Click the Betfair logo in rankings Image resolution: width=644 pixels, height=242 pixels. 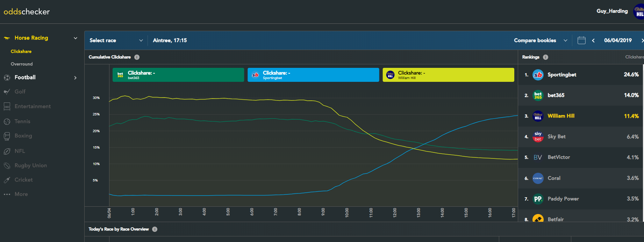(x=538, y=219)
